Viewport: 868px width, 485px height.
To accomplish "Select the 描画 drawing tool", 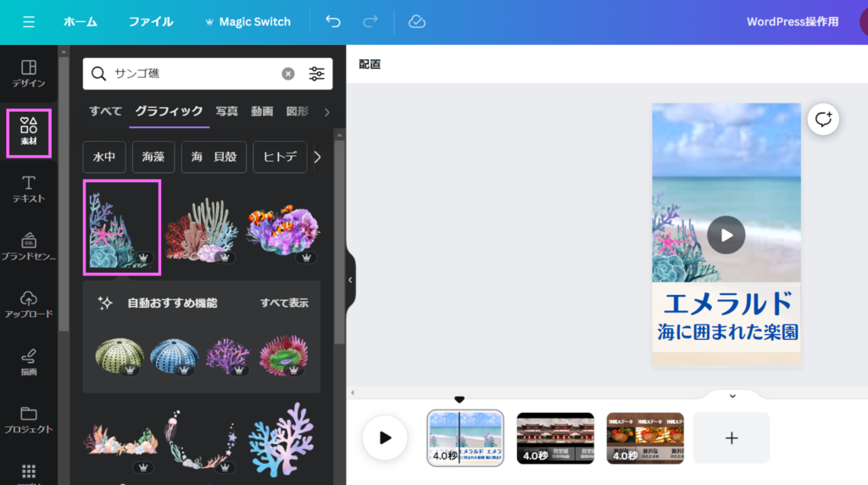I will coord(29,362).
